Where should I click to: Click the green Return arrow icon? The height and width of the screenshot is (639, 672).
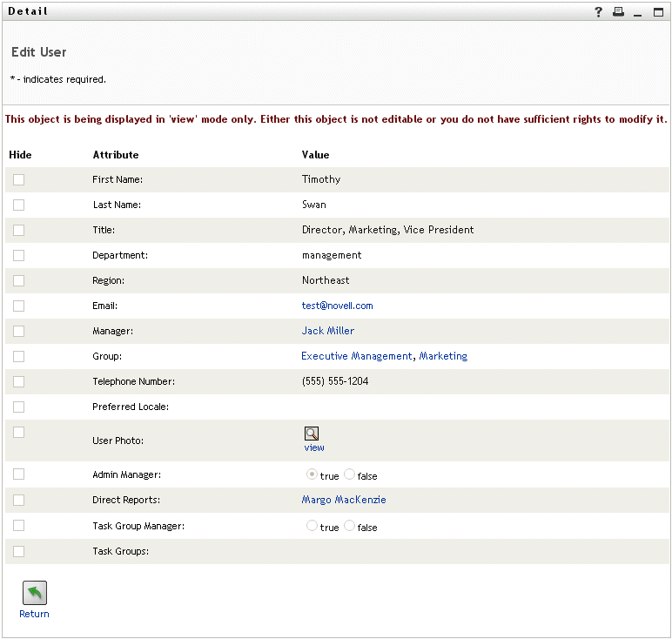coord(34,593)
